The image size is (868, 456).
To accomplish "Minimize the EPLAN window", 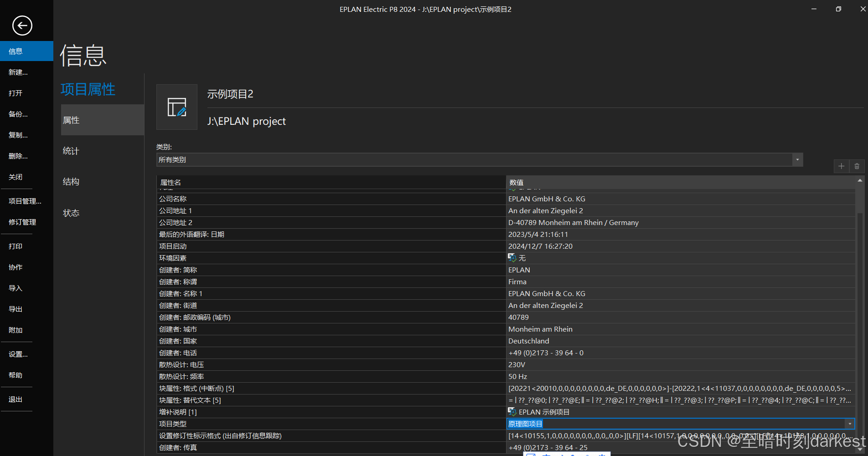I will click(x=814, y=9).
